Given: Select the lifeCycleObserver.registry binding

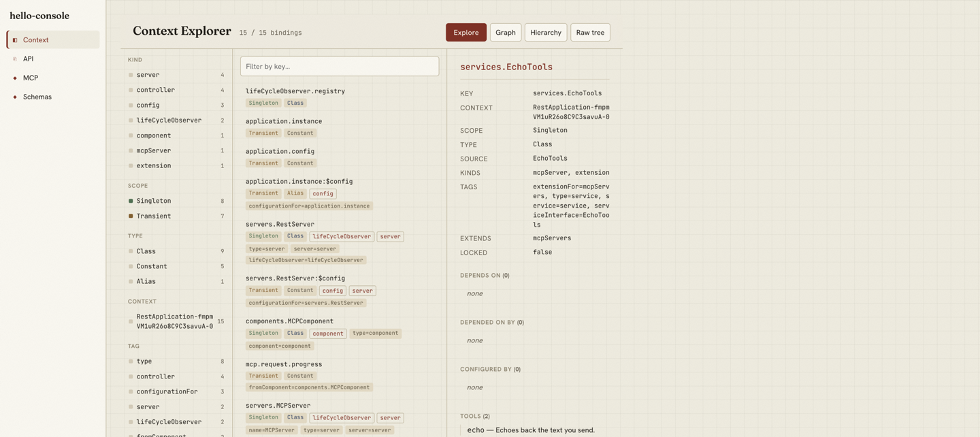Looking at the screenshot, I should click(x=340, y=97).
